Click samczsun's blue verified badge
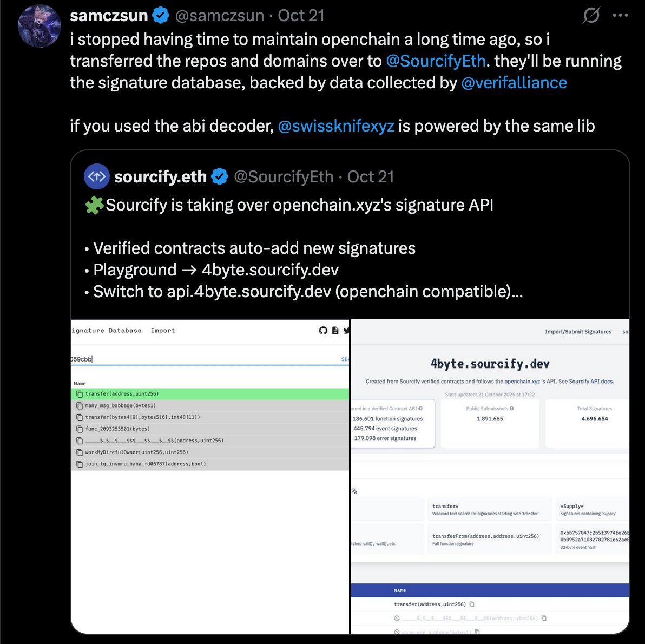The width and height of the screenshot is (645, 644). coord(161,15)
